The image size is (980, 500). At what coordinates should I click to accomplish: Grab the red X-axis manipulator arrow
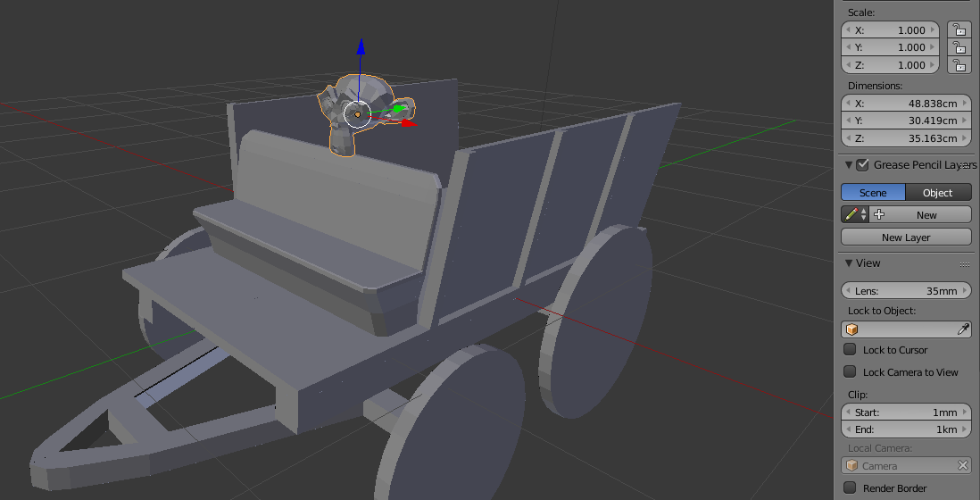(410, 123)
